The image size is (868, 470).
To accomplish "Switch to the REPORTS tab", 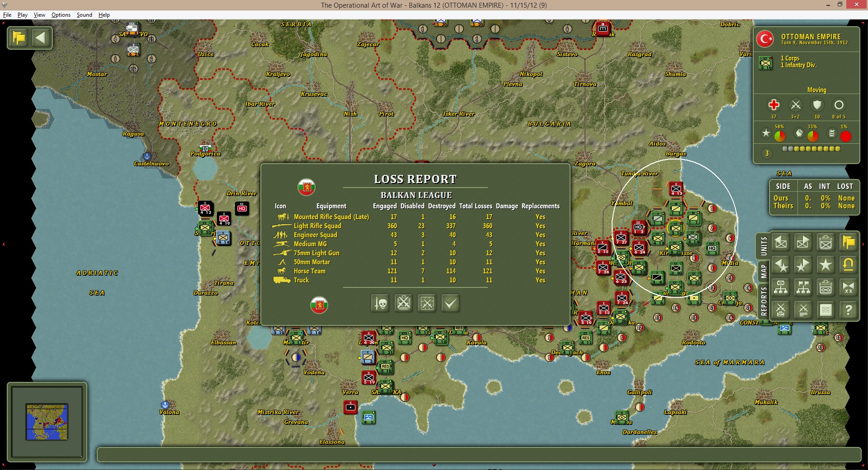I will (x=764, y=301).
